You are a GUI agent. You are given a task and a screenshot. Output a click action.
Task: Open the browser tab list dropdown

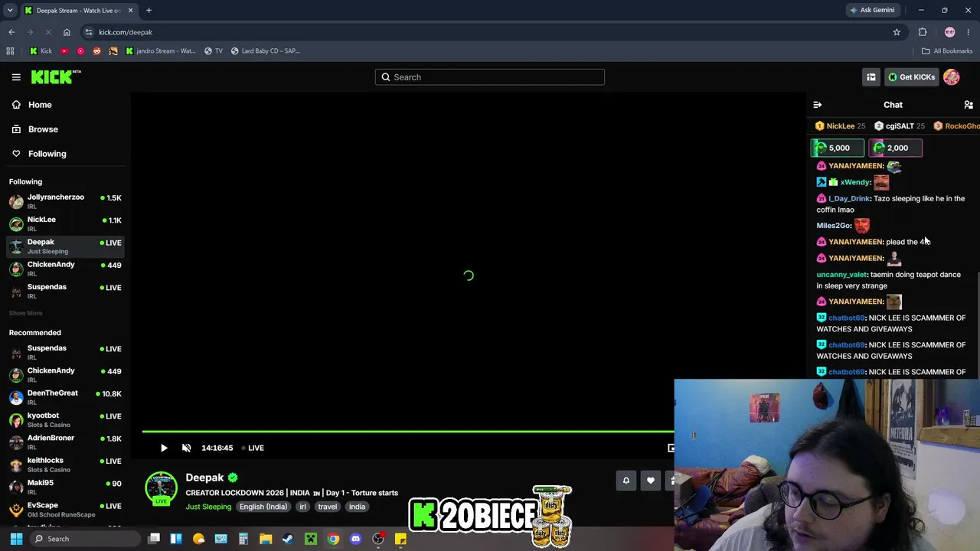tap(10, 10)
